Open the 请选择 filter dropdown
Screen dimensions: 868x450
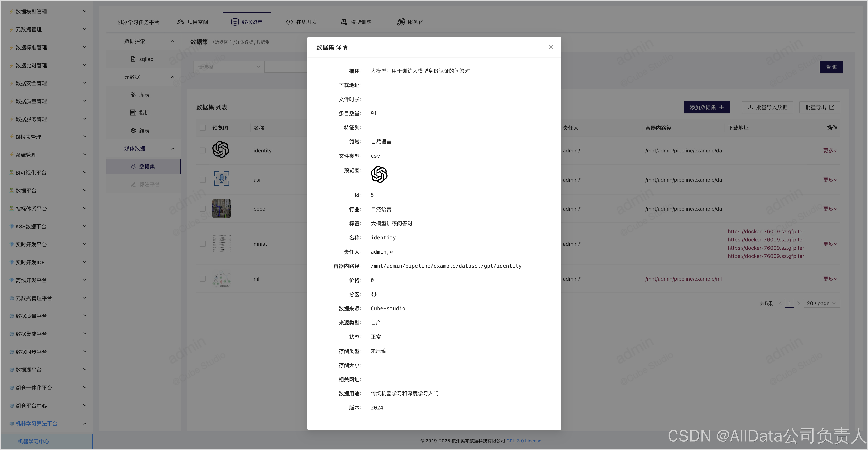tap(229, 67)
